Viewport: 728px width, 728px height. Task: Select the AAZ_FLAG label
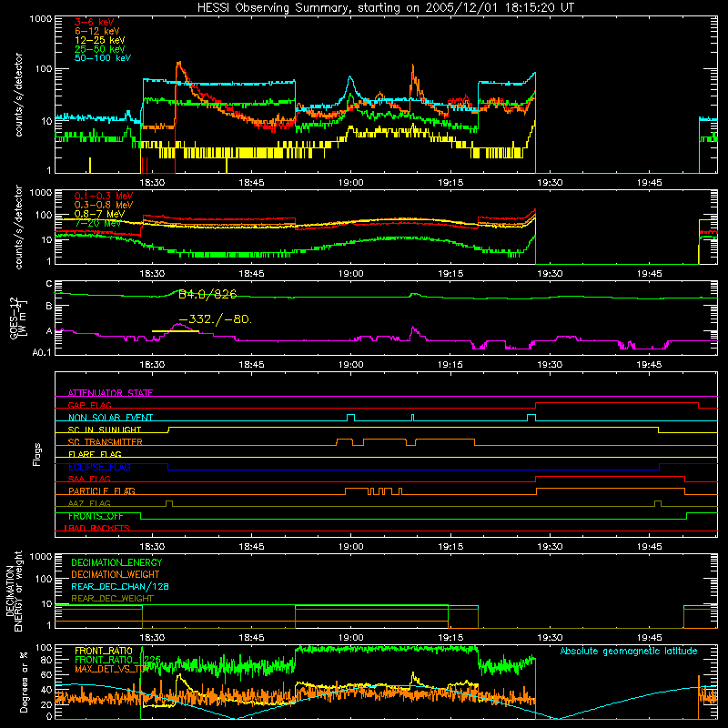[89, 503]
